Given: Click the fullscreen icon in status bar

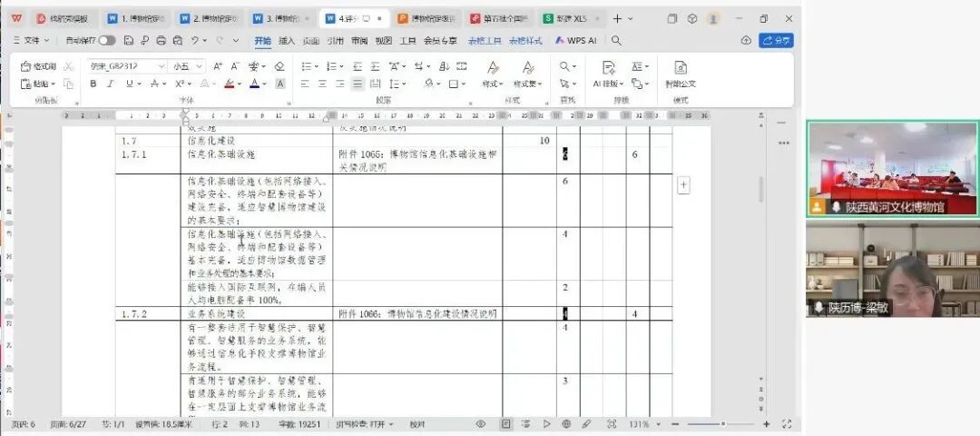Looking at the screenshot, I should pos(786,423).
